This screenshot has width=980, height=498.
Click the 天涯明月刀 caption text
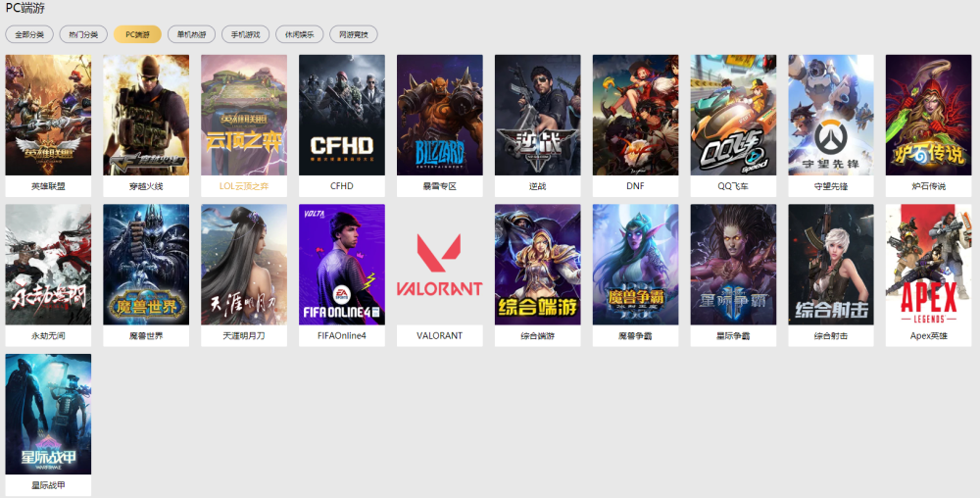(244, 335)
